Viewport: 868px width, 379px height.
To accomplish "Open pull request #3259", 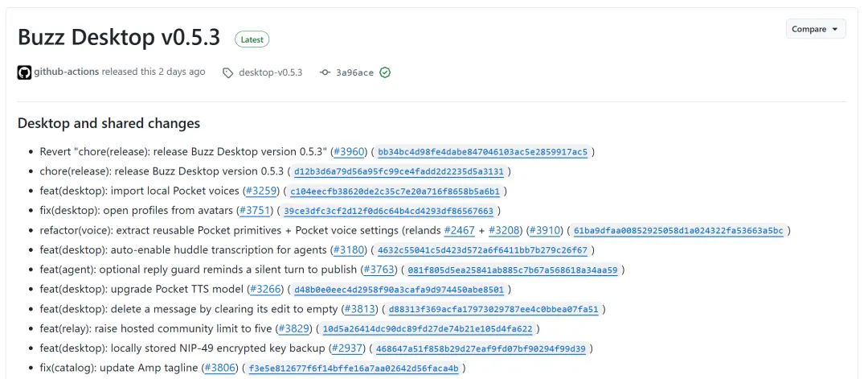I will (262, 191).
